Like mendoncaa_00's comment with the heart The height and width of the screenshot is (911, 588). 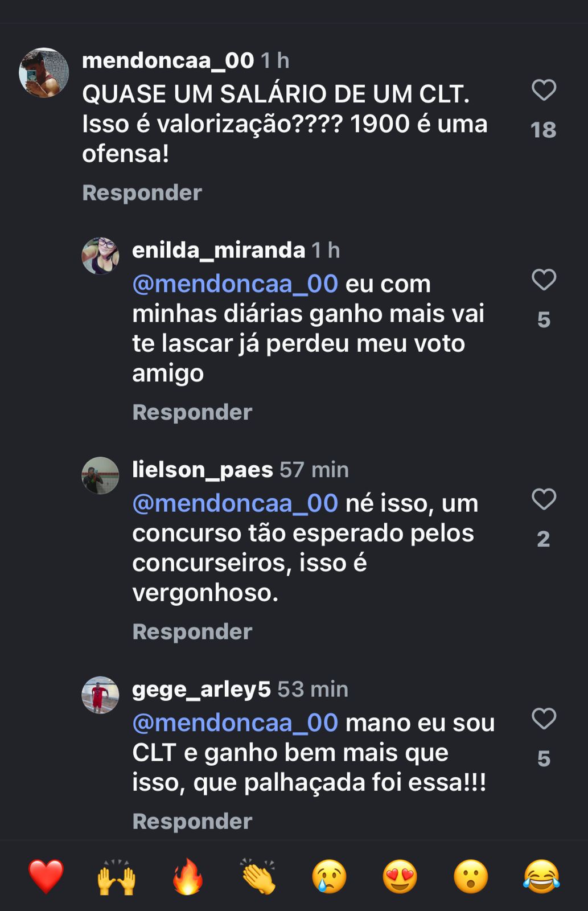pyautogui.click(x=544, y=90)
